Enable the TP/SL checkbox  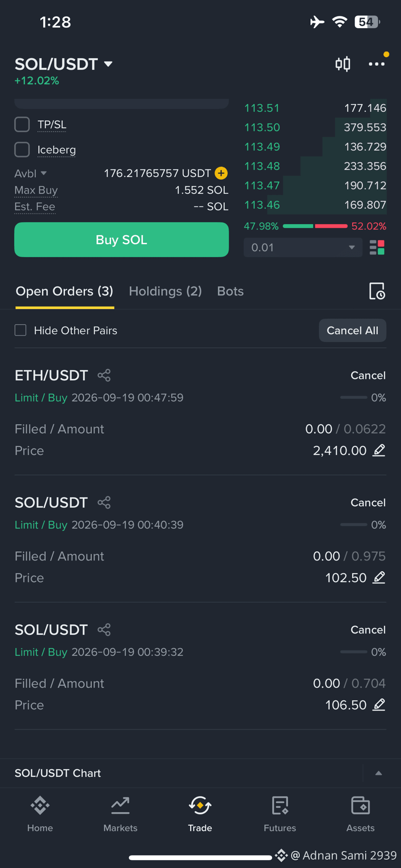pos(22,124)
